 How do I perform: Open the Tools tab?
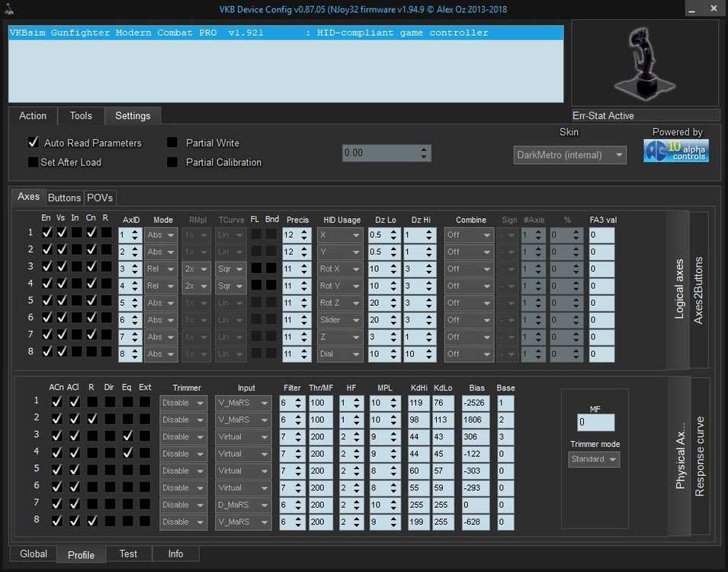click(81, 116)
